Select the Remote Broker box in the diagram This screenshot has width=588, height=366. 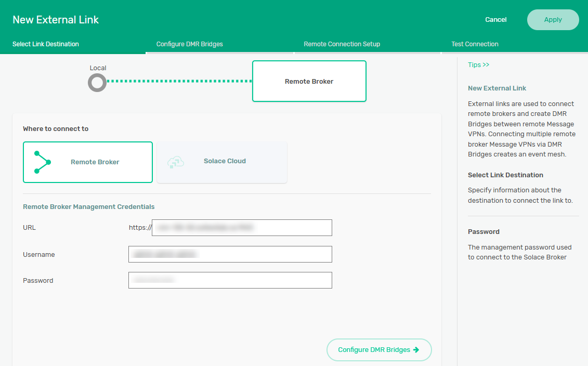309,81
